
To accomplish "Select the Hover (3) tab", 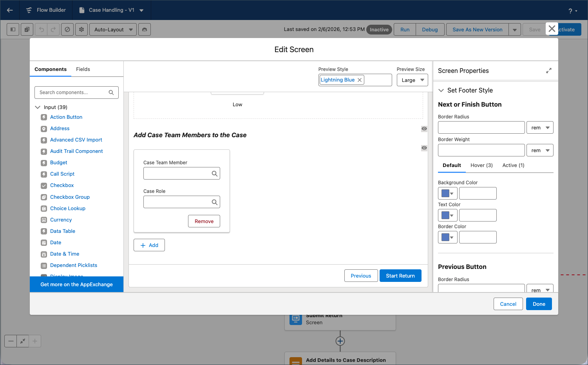I will (481, 165).
